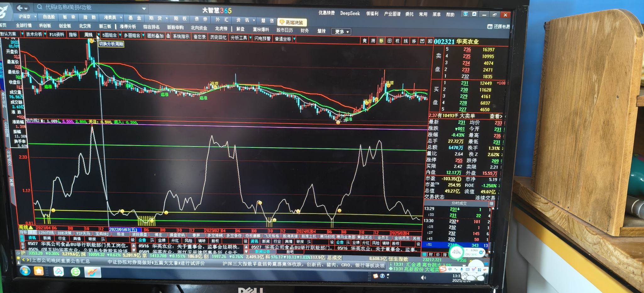Screen dimensions: 644x293
Task: Select the 黄金买点 indicator tab
Action: (x=364, y=237)
